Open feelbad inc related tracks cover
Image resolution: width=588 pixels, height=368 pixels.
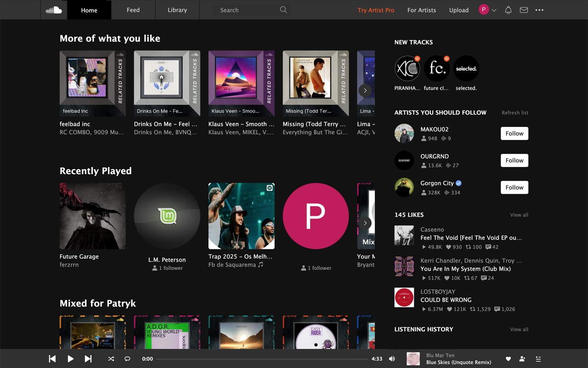coord(93,84)
